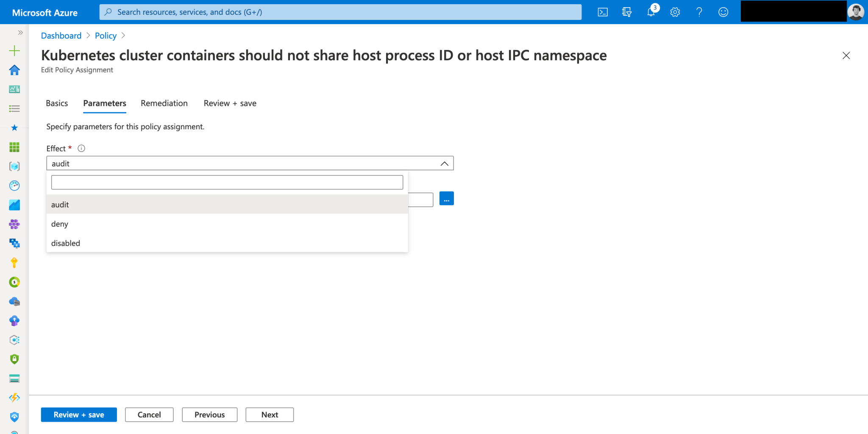This screenshot has height=434, width=868.
Task: Select the Home icon in the sidebar
Action: [x=14, y=70]
